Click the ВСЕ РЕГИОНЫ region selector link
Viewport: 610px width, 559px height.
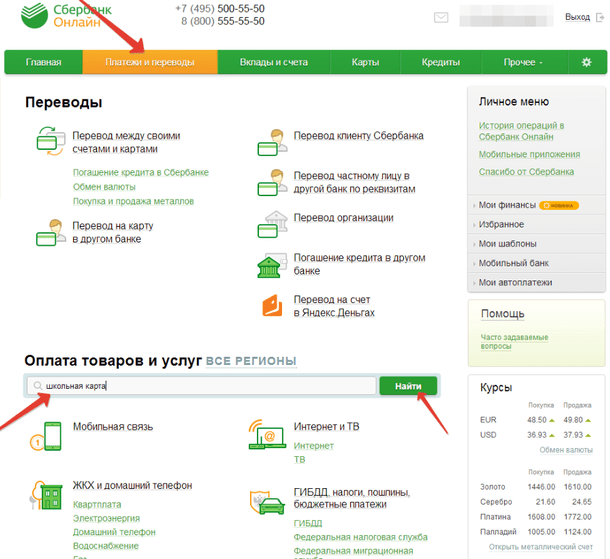point(251,361)
